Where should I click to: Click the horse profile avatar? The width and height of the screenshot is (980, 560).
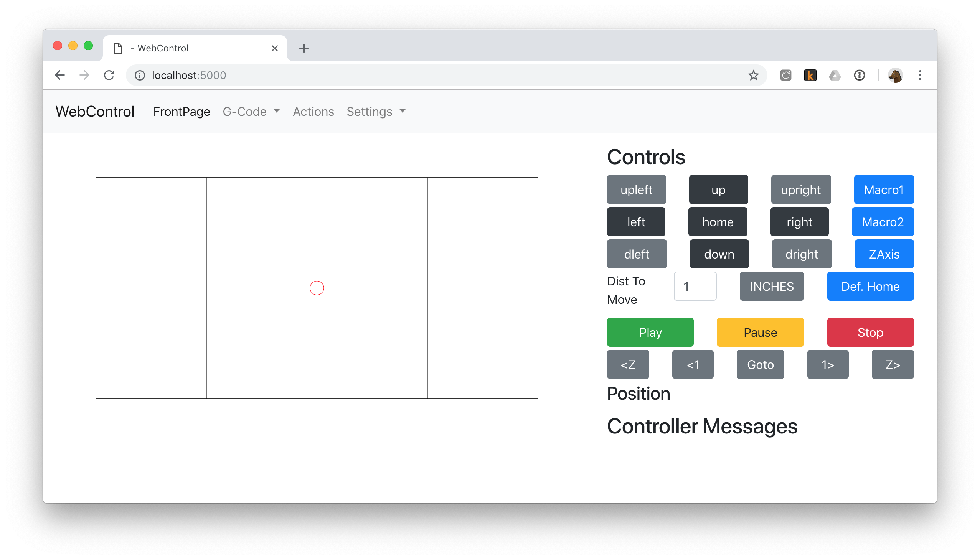(895, 75)
